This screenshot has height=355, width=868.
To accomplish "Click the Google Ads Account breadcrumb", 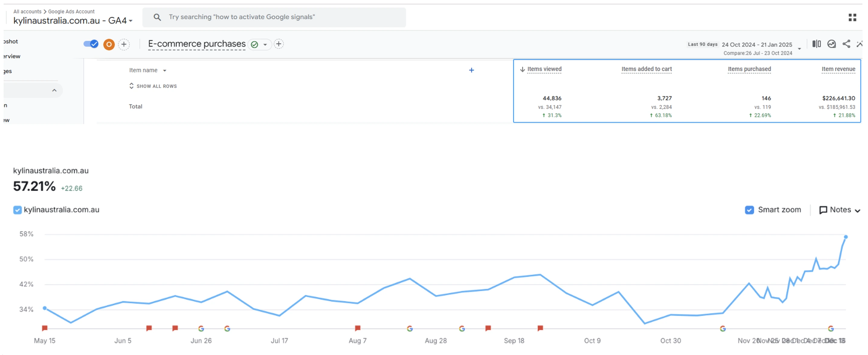I will coord(71,11).
